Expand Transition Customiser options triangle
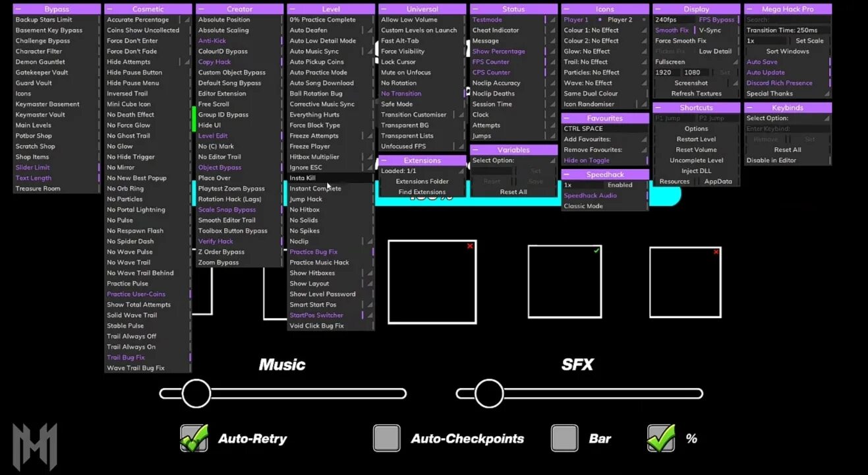Viewport: 868px width, 475px height. 462,115
